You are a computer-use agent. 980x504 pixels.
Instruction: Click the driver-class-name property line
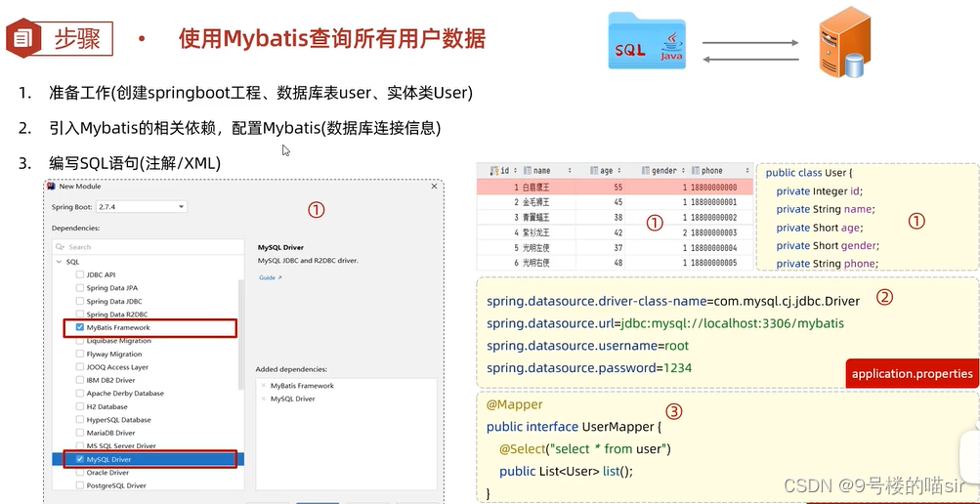(x=673, y=301)
